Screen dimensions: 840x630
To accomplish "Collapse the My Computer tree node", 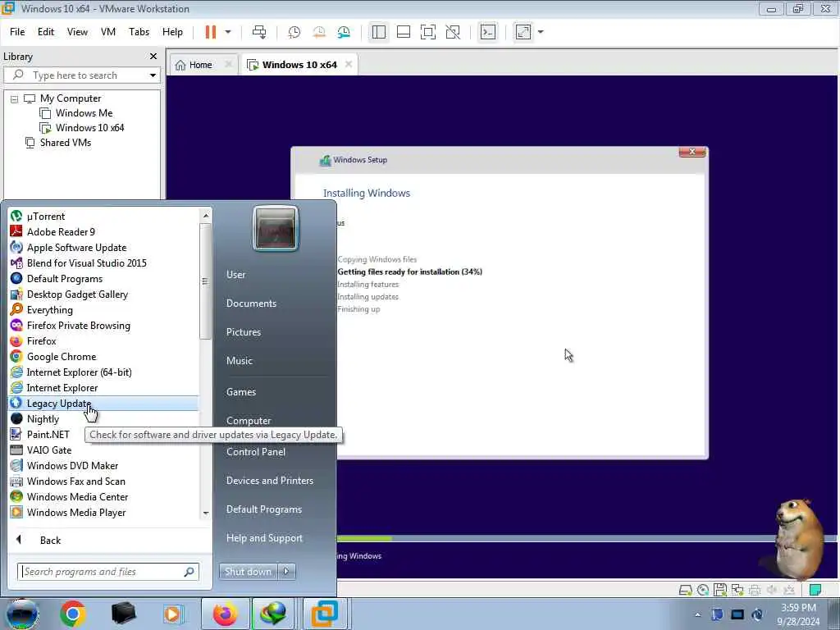I will click(x=15, y=99).
